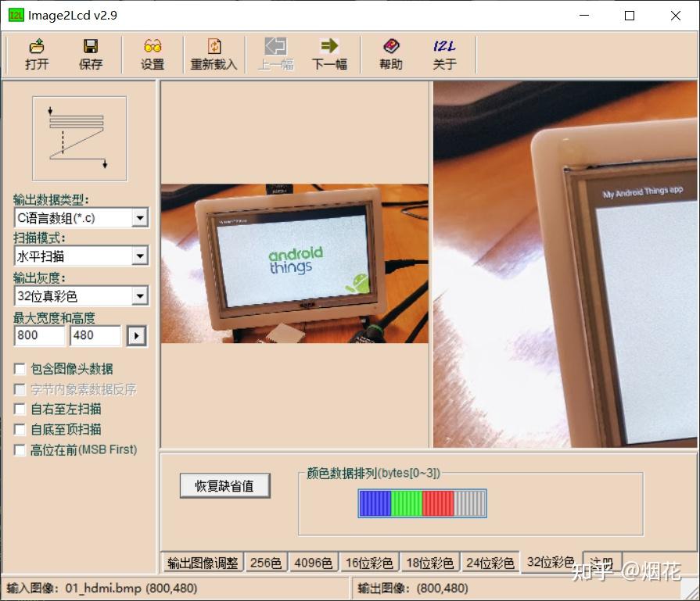Screen dimensions: 700x601
Task: Save output using the 保存 icon
Action: [x=90, y=54]
